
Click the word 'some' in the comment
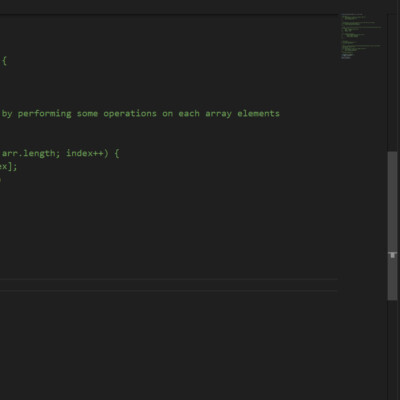click(x=87, y=114)
